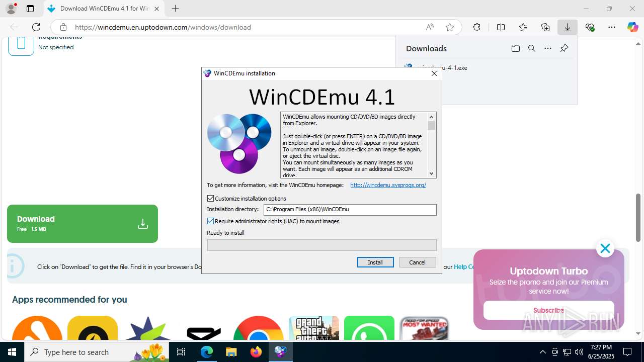Close the WinCDEmu installation dialog

pyautogui.click(x=434, y=73)
